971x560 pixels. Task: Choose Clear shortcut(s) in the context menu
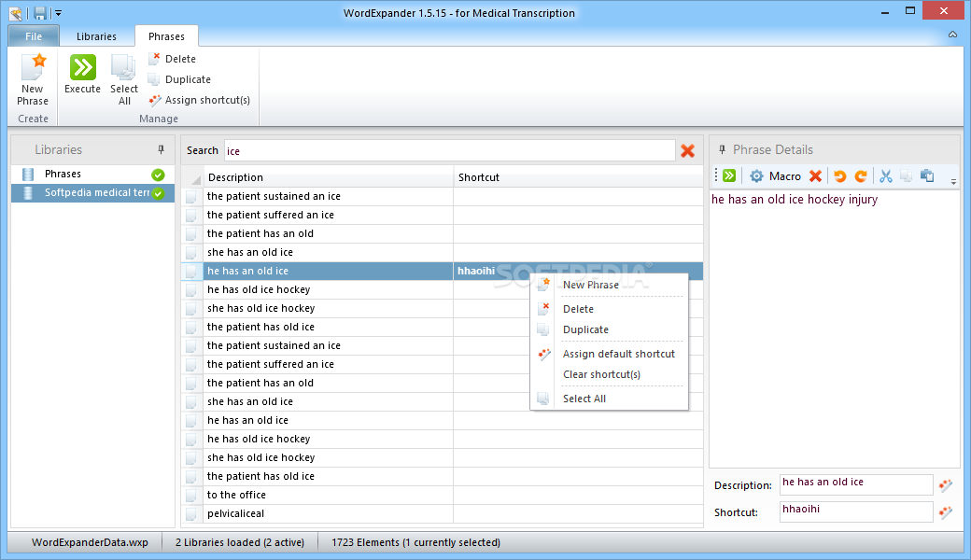click(x=610, y=374)
